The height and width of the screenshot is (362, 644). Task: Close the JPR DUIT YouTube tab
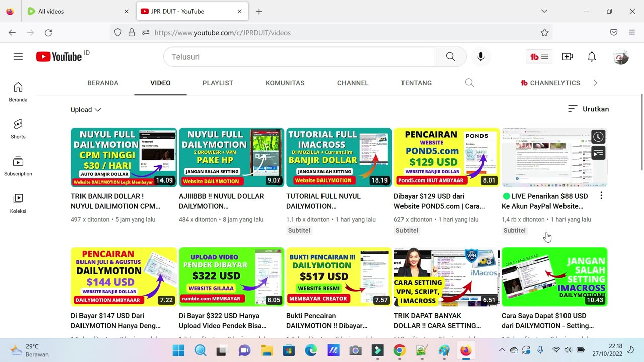(240, 11)
